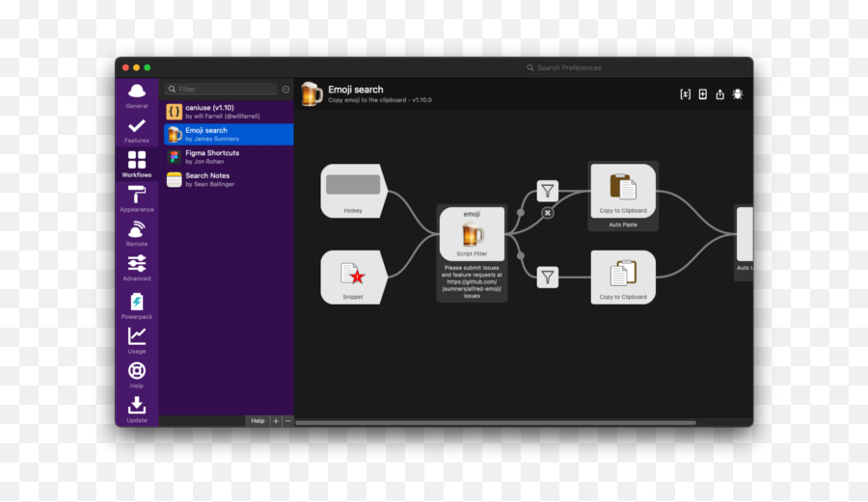
Task: Select the caniuse (v1.10) workflow
Action: pyautogui.click(x=229, y=112)
